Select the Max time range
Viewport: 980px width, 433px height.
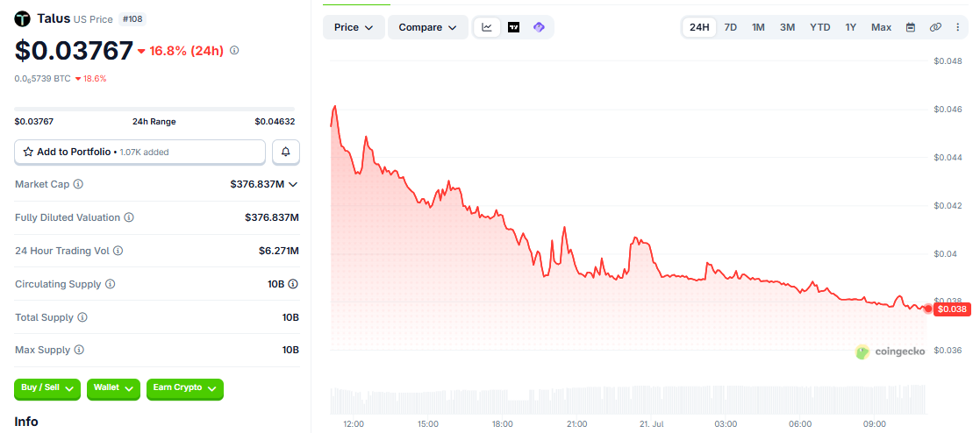click(x=881, y=27)
